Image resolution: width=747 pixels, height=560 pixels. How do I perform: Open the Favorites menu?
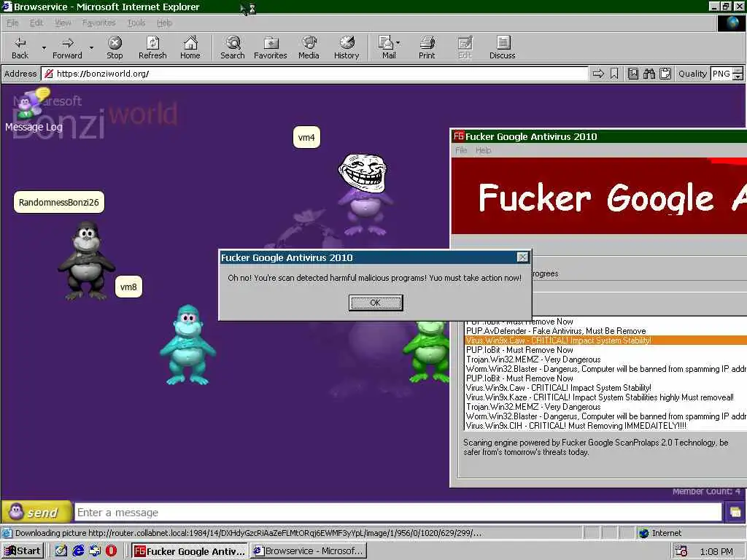(98, 23)
